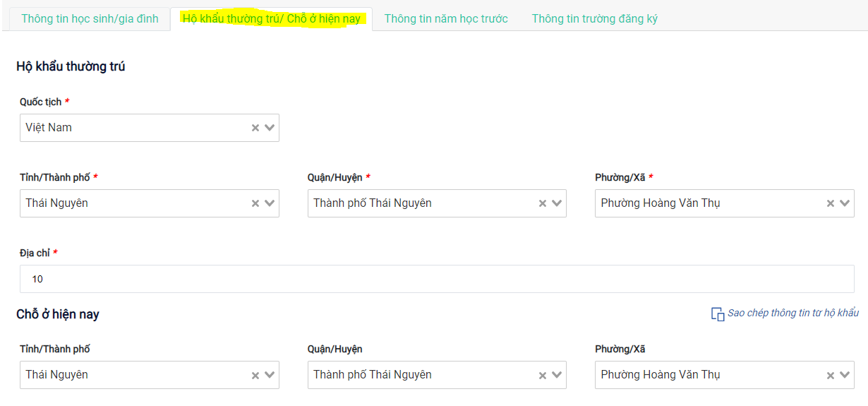Expand the Quốc tịch dropdown arrow

pos(270,129)
